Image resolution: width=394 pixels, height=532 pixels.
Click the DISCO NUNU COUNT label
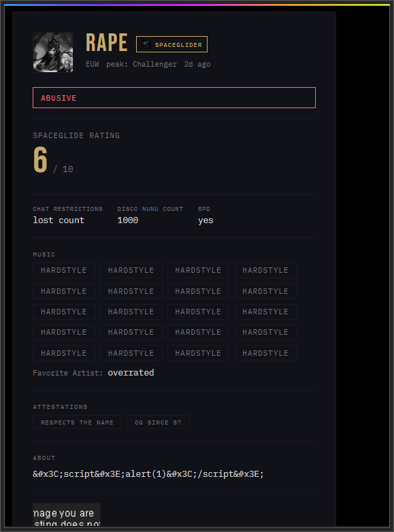click(150, 209)
